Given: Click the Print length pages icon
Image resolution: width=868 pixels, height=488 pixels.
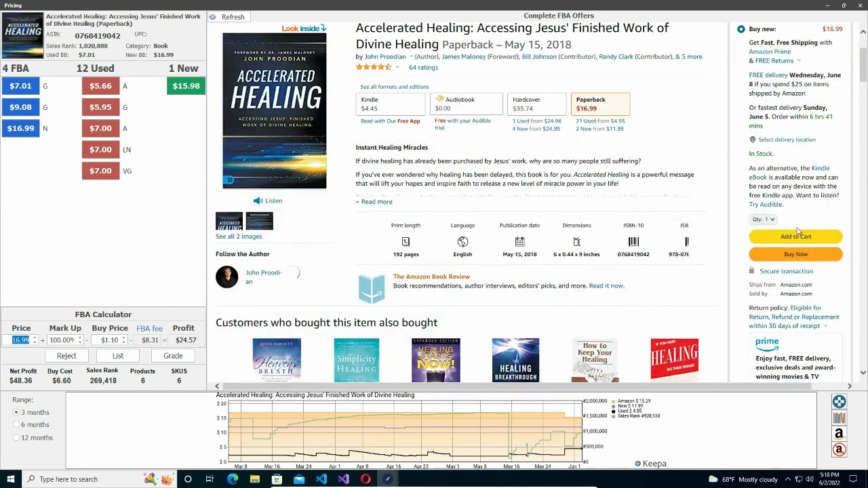Looking at the screenshot, I should [406, 241].
